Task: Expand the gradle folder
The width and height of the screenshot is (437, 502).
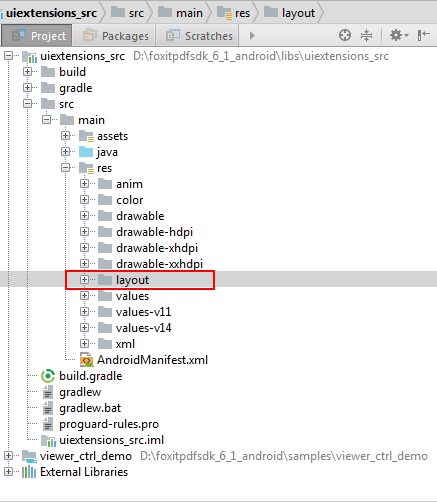Action: pos(28,88)
